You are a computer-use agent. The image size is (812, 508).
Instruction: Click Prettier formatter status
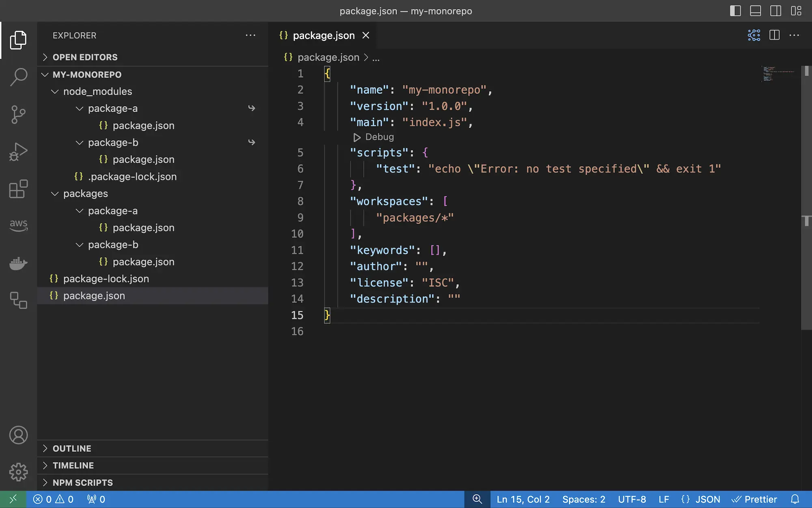click(x=754, y=499)
